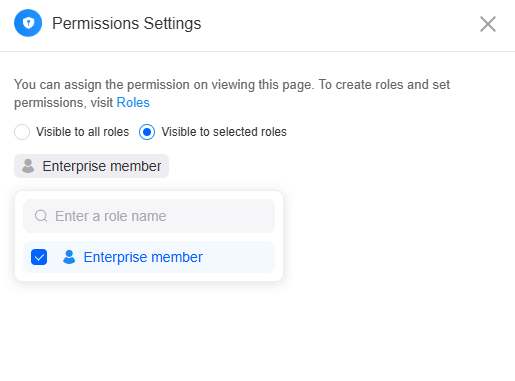Viewport: 515px width, 381px height.
Task: Click the blue shield permissions icon
Action: 28,23
